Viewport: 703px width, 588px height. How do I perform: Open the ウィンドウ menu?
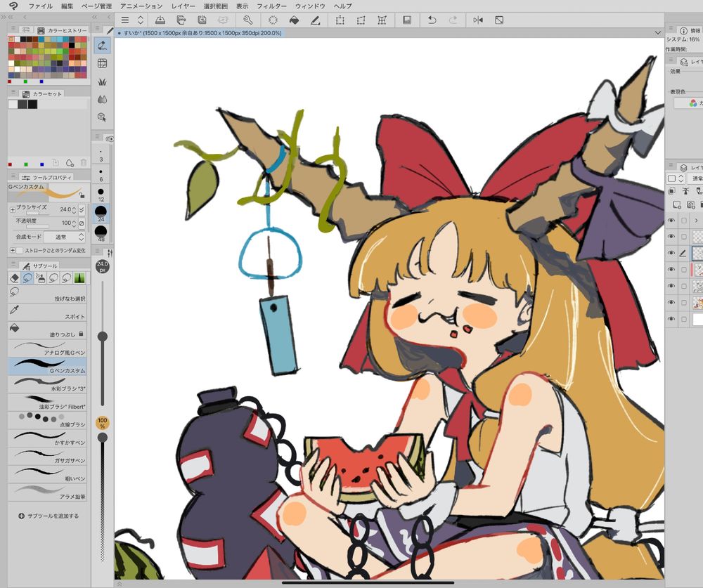(x=310, y=6)
